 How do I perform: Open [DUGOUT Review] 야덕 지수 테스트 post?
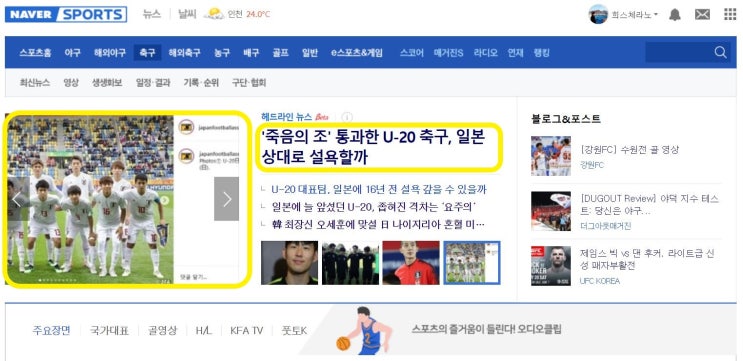coord(649,205)
